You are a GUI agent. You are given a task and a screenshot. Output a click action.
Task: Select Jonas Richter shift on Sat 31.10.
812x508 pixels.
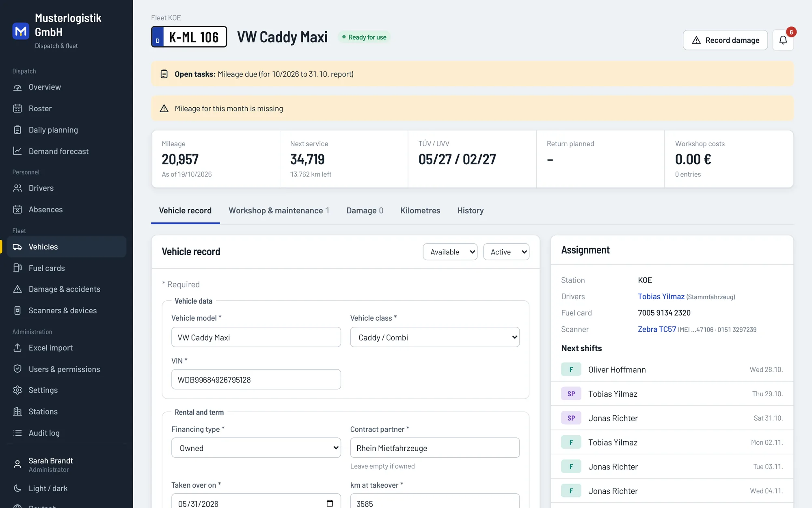(x=672, y=418)
